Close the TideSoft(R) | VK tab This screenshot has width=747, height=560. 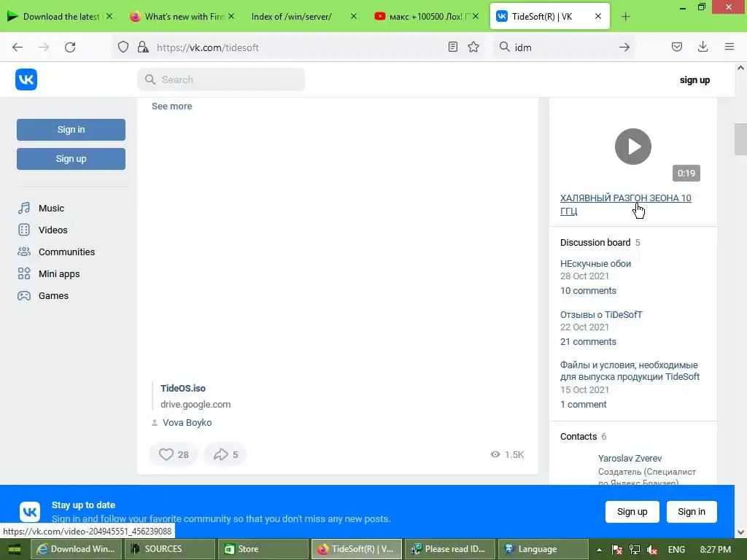coord(598,16)
